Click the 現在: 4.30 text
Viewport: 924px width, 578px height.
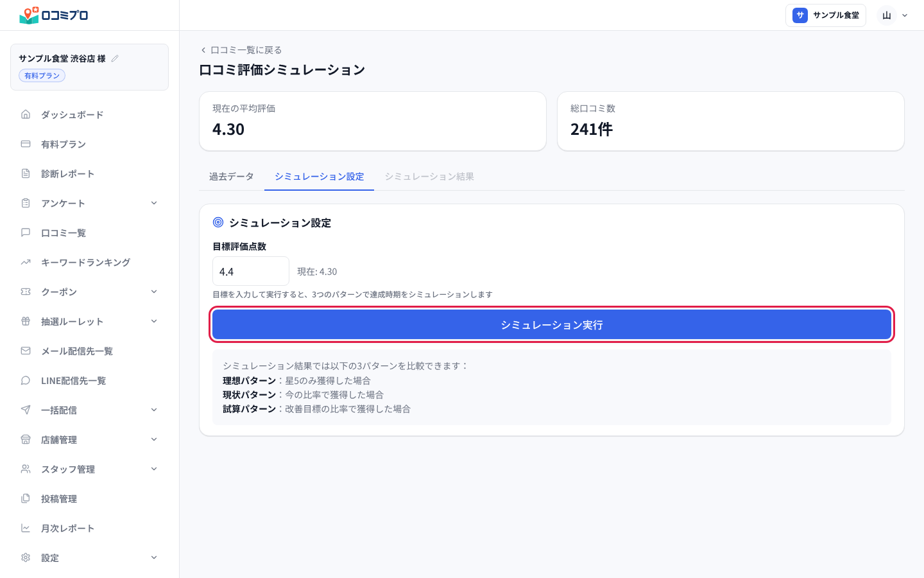point(317,272)
